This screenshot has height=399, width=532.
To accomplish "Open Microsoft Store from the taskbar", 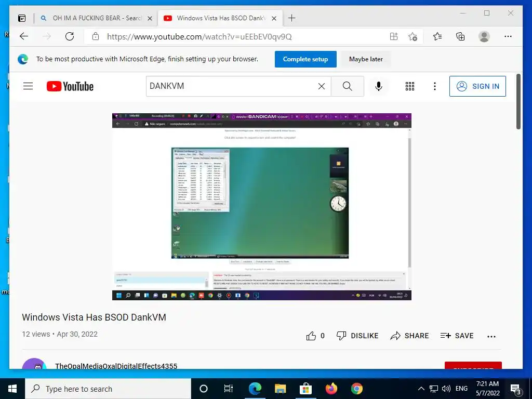I will coord(305,389).
